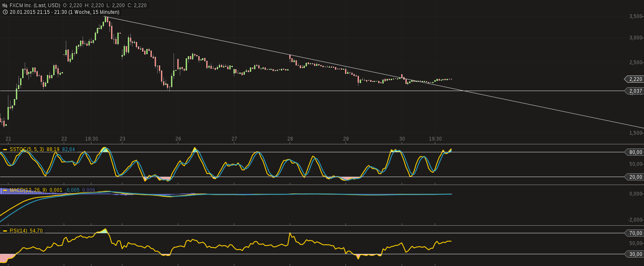
Task: Click the dash icon next to MACD(12, 26, 9)
Action: [x=5, y=189]
